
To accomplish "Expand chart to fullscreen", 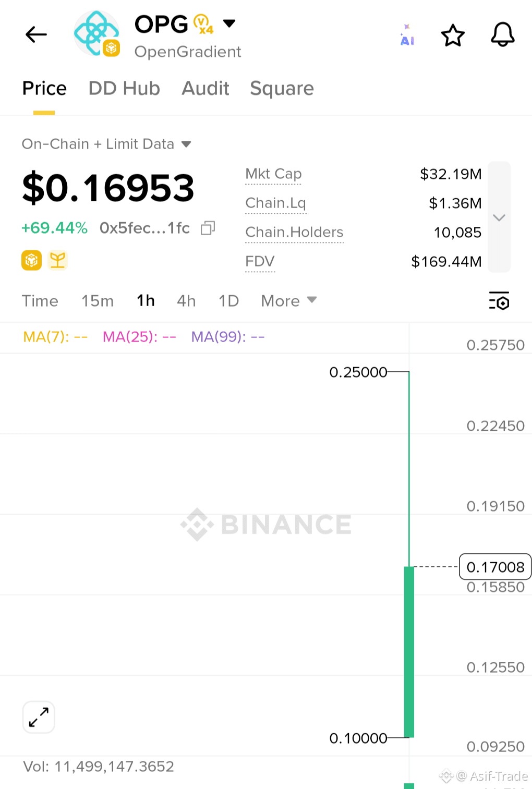I will pyautogui.click(x=39, y=717).
